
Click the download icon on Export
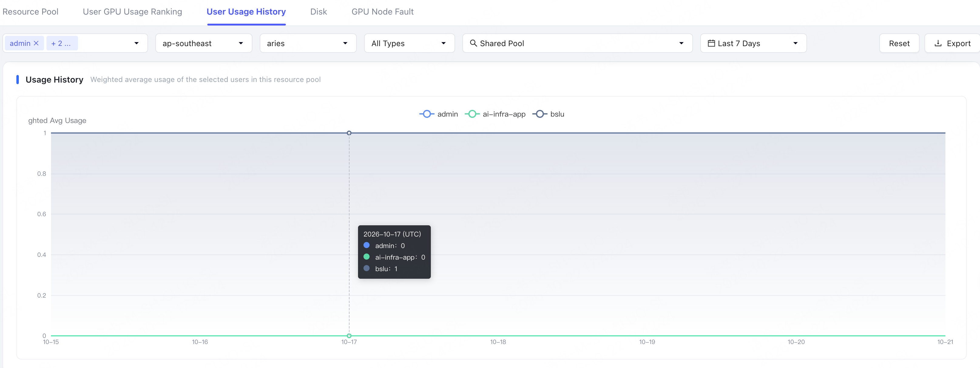[938, 43]
